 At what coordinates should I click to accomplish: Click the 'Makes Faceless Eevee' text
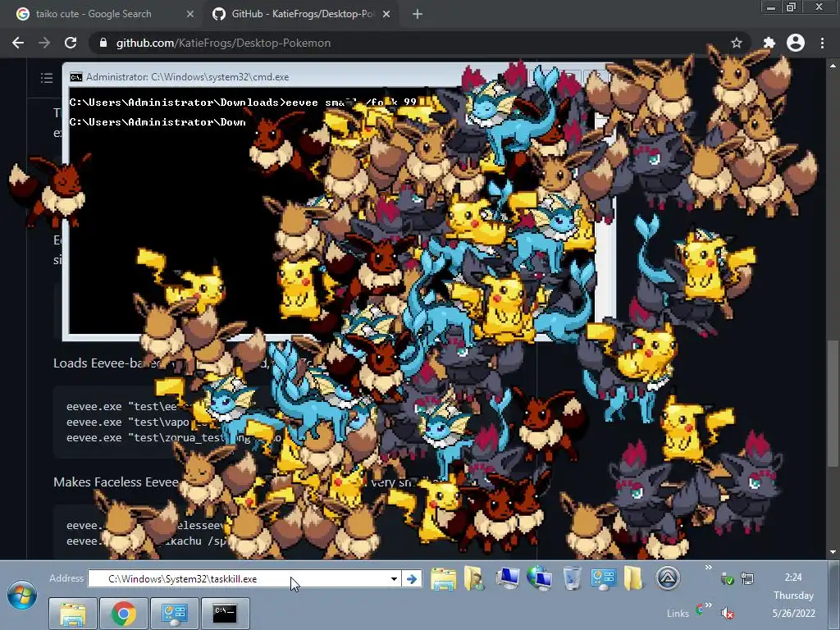point(116,482)
